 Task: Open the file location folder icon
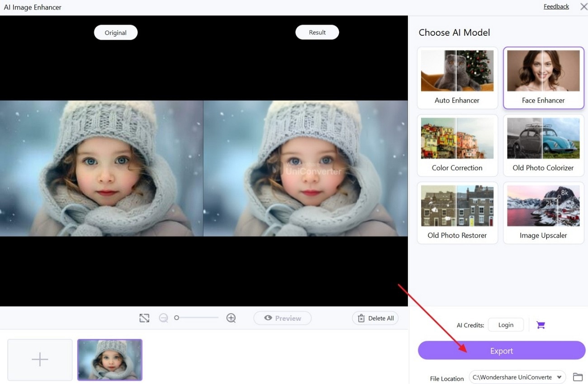[x=578, y=377]
